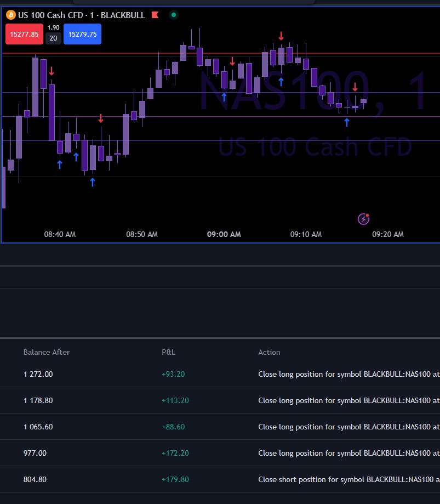The image size is (440, 504).
Task: Click the Close short position action text
Action: click(x=349, y=479)
